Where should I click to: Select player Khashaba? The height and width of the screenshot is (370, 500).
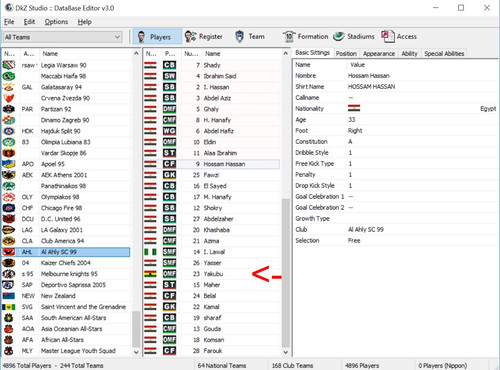(x=212, y=230)
